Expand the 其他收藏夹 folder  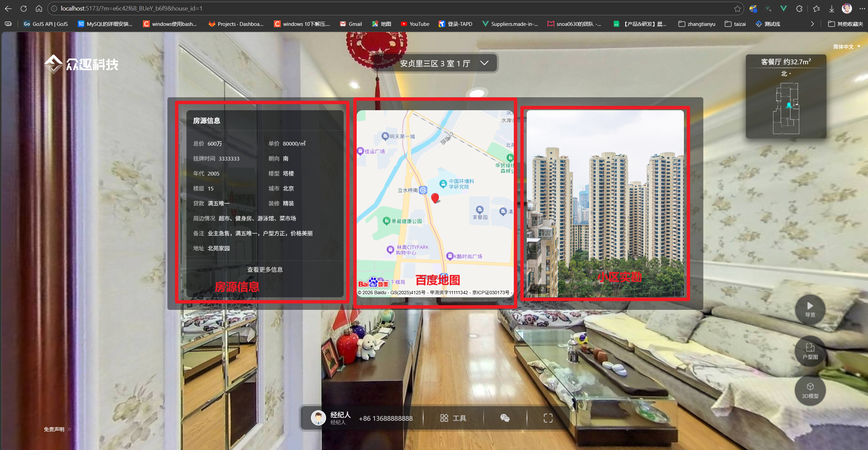(x=845, y=24)
